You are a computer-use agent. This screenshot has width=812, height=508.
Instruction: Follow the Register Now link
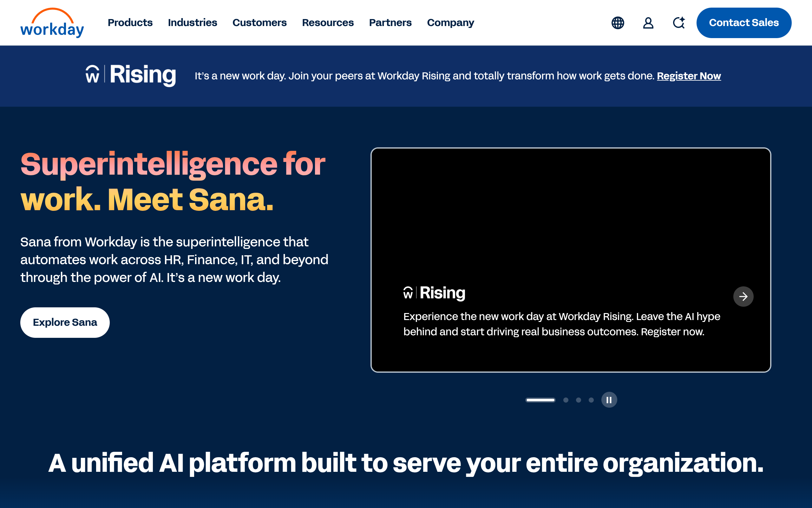(689, 76)
